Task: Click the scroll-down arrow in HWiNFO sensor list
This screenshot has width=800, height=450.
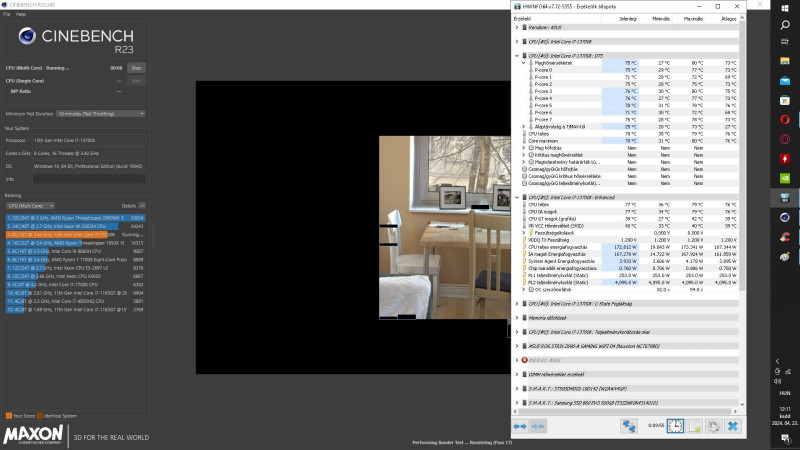Action: 742,405
